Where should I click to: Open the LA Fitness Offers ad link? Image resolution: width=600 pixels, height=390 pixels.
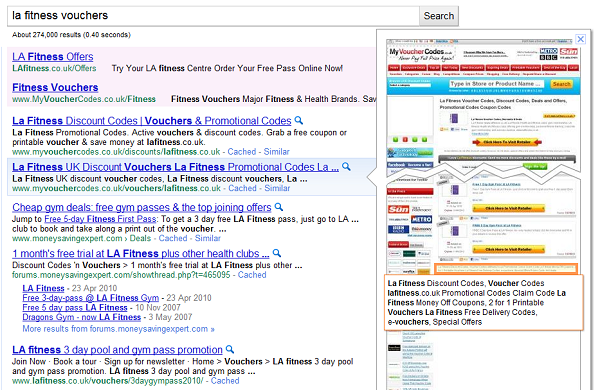(x=53, y=57)
